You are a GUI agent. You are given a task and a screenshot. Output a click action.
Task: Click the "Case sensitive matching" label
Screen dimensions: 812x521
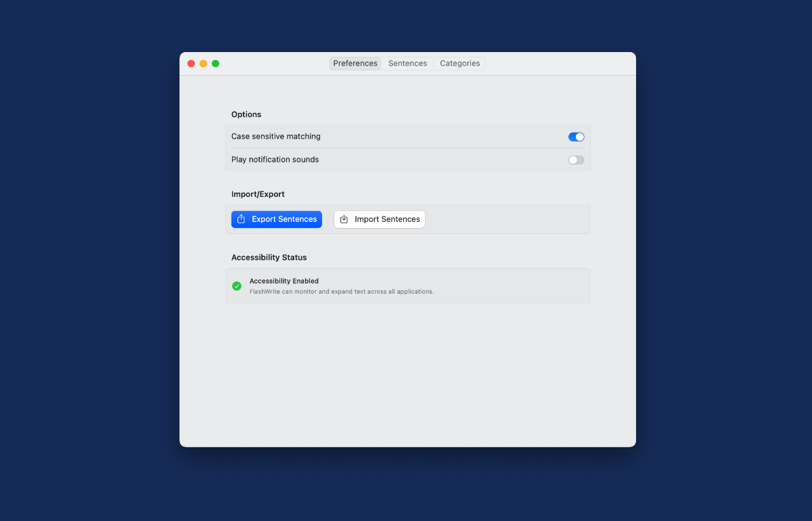pyautogui.click(x=276, y=137)
